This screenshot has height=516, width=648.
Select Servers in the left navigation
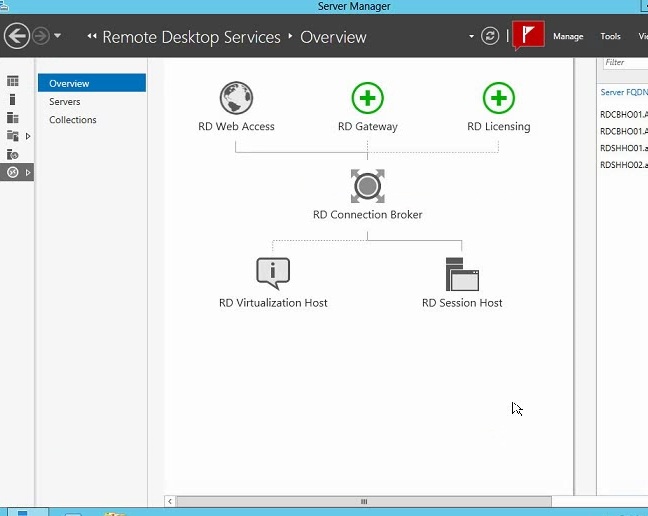pos(64,102)
